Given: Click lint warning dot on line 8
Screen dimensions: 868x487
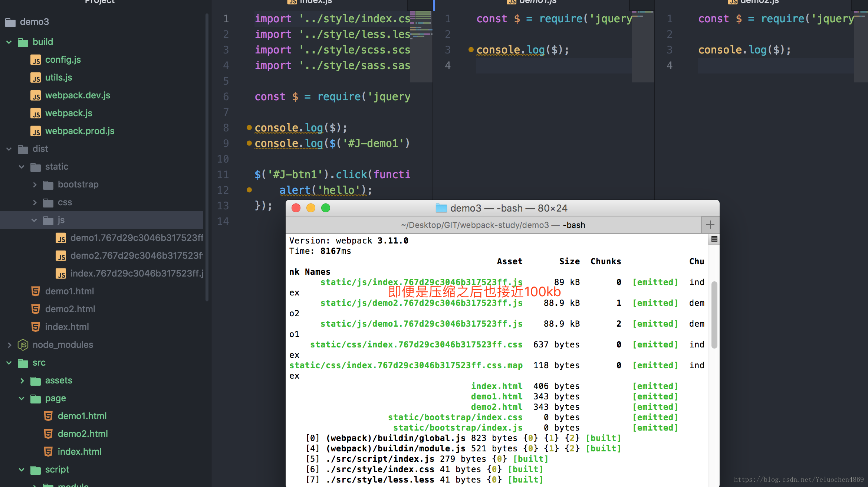Looking at the screenshot, I should (x=249, y=128).
